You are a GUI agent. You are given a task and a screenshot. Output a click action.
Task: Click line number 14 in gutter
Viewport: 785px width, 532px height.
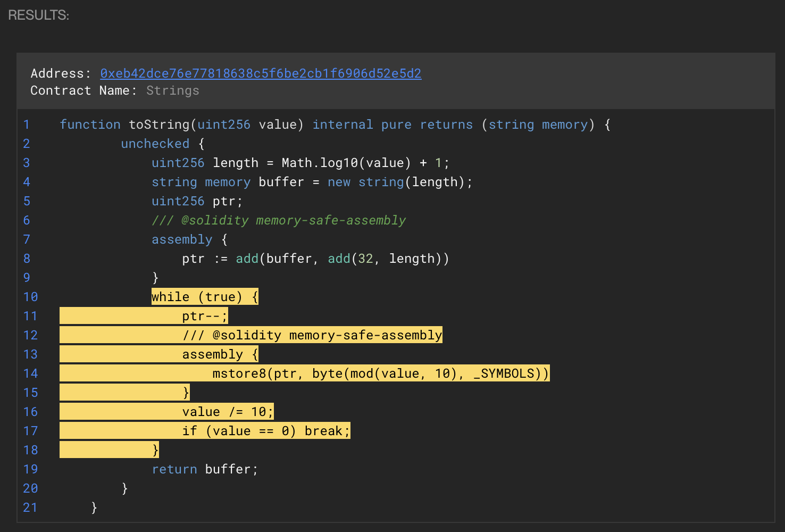coord(30,374)
